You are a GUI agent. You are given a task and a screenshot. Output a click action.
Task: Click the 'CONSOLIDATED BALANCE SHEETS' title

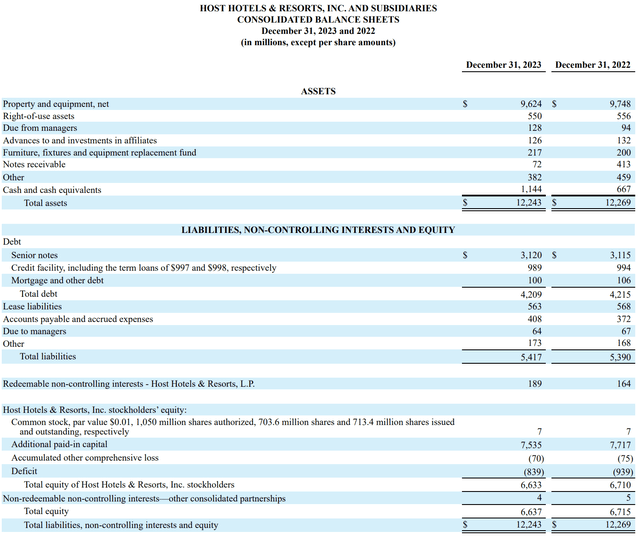tap(318, 20)
